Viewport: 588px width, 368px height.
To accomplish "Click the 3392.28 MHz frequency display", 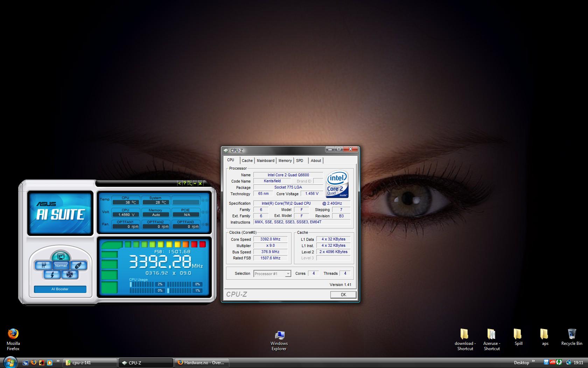I will 166,261.
